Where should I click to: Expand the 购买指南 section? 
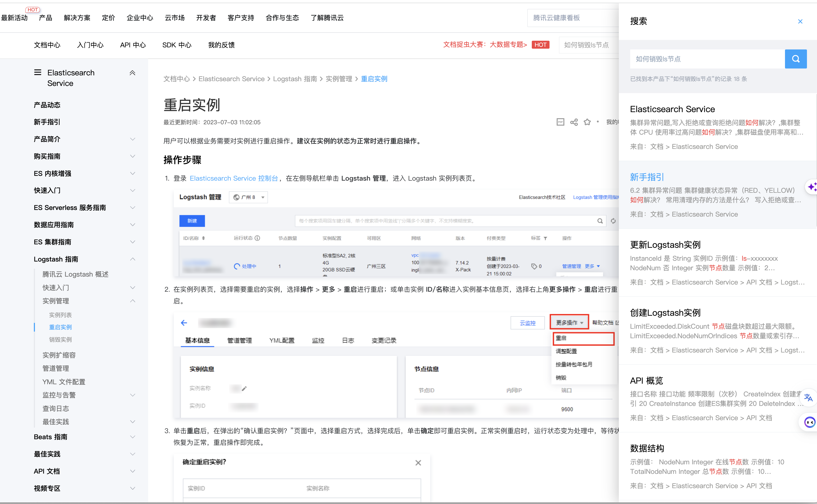(132, 156)
